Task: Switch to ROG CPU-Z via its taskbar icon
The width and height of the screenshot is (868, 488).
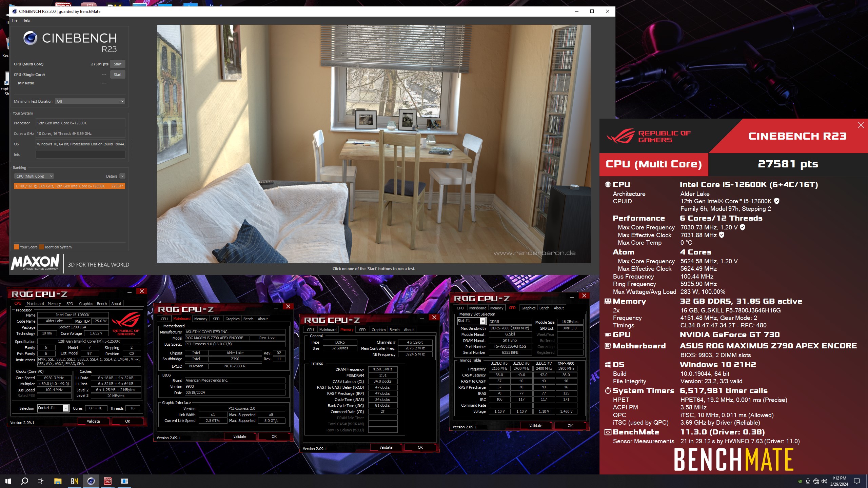Action: [x=107, y=481]
